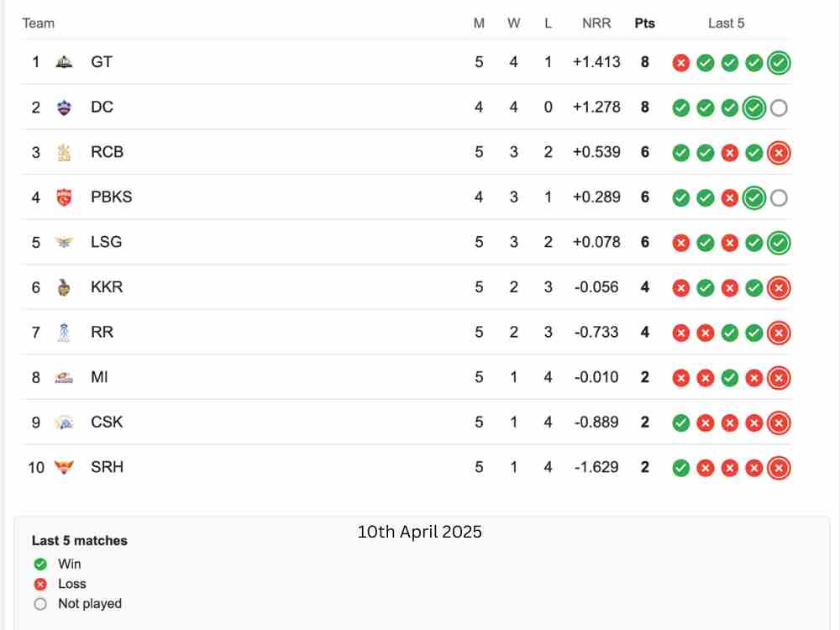Click the Win legend green icon

coord(40,564)
